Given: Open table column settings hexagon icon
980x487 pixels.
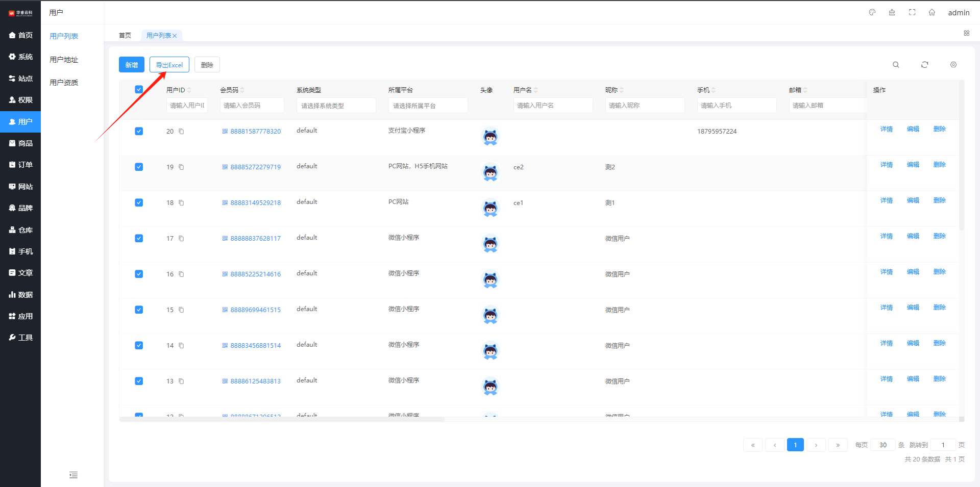Looking at the screenshot, I should click(x=953, y=65).
